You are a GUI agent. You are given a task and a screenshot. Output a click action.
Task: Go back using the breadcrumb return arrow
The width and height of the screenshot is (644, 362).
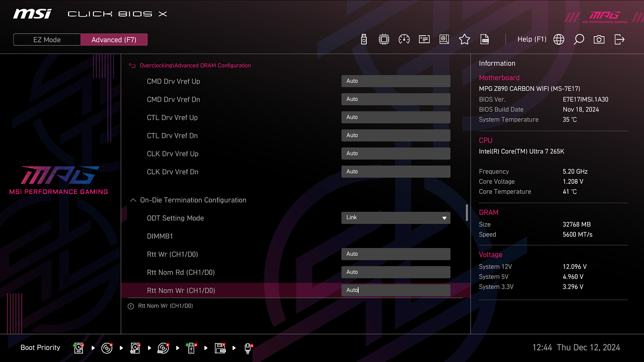tap(132, 66)
